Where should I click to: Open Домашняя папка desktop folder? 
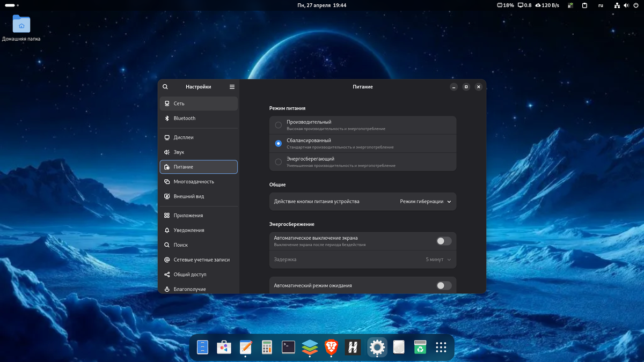(x=21, y=28)
